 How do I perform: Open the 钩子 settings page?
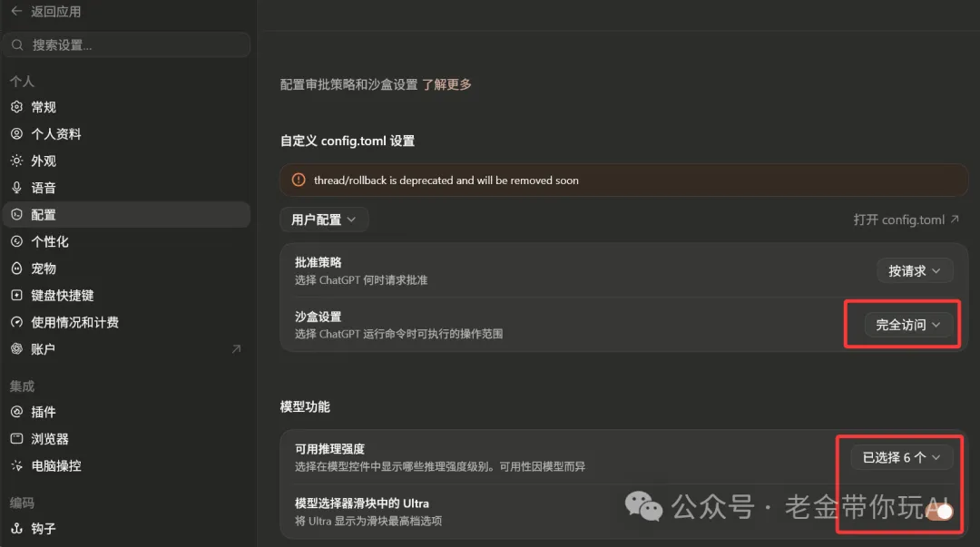(127, 528)
